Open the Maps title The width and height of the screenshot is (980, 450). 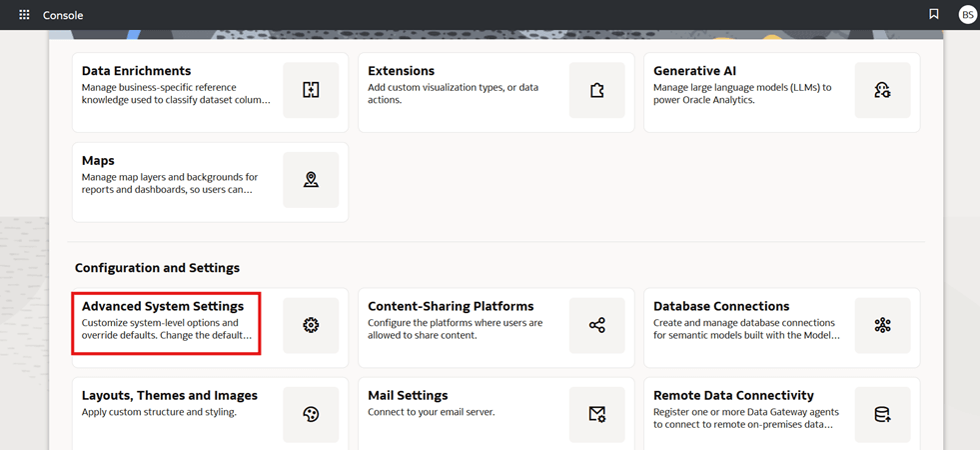(x=98, y=161)
